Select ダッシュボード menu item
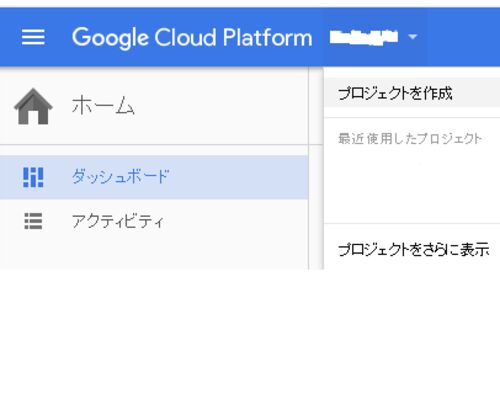 (154, 177)
